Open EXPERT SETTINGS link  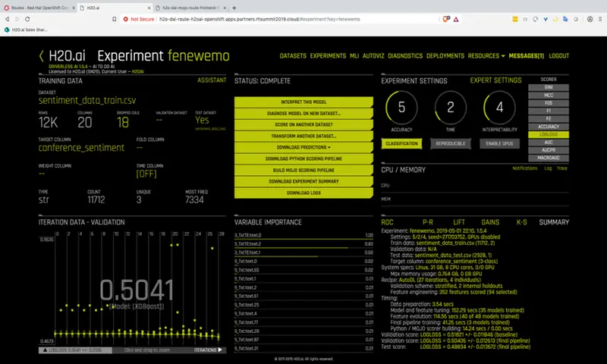pos(495,80)
